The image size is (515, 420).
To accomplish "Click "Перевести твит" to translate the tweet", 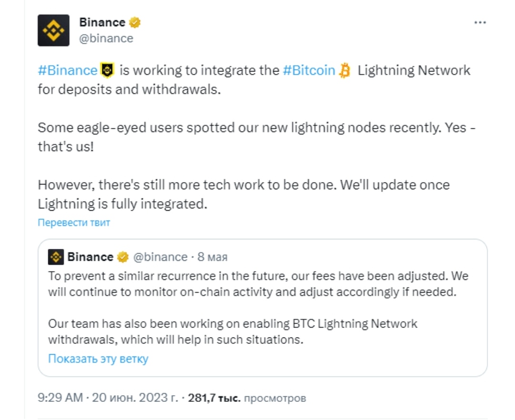I will click(74, 223).
